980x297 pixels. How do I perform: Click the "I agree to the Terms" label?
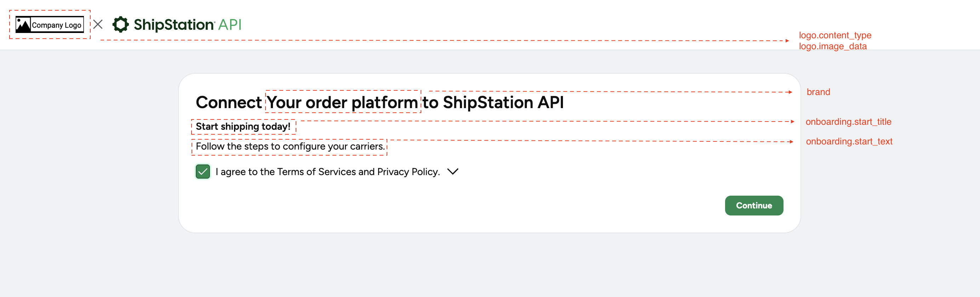point(327,172)
